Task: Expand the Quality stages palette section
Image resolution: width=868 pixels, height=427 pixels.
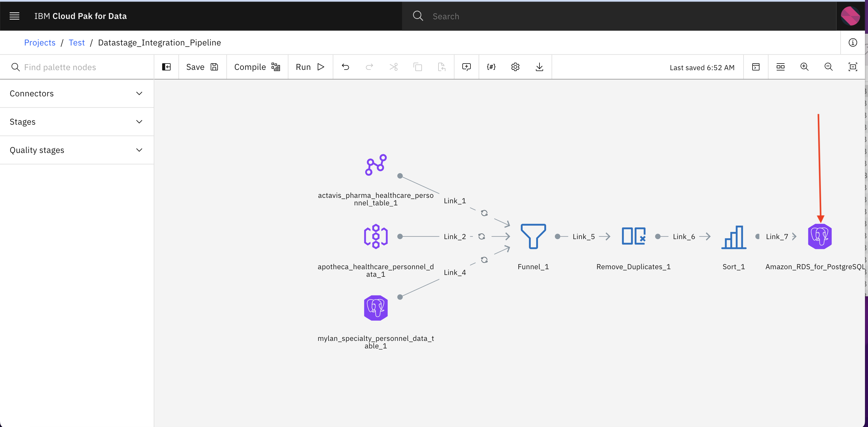Action: click(x=77, y=150)
